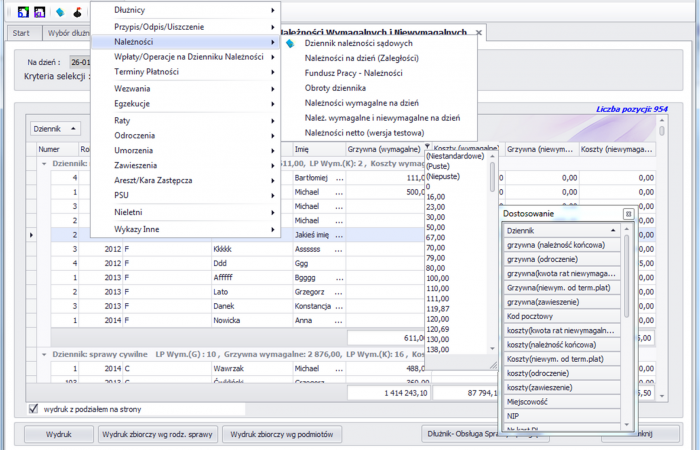
Task: Click Wydruk zbiorczy wg podmiotów button
Action: click(282, 434)
